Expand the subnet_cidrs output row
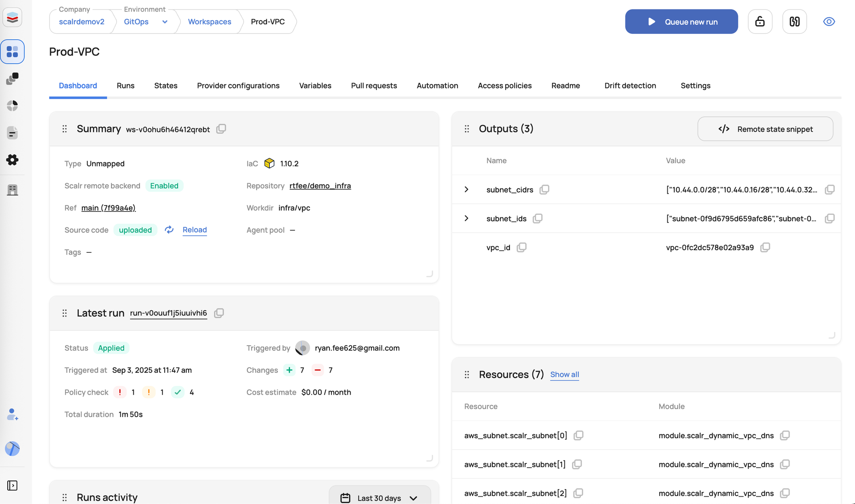 (466, 189)
